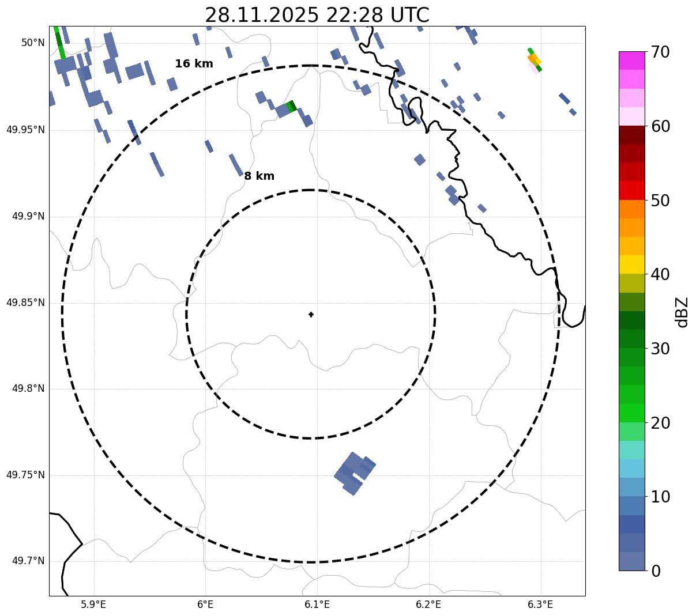Click the longitude label "6.2°E"
The image size is (696, 616).
[428, 604]
